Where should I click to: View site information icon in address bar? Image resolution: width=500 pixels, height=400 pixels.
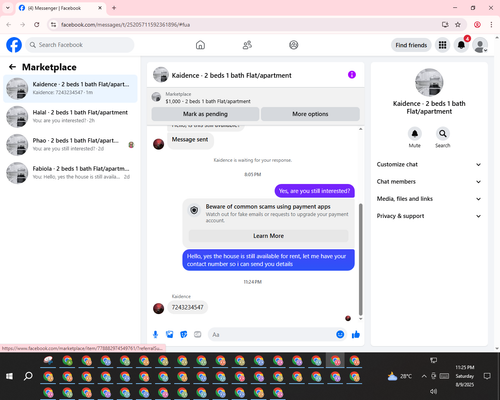click(x=53, y=25)
